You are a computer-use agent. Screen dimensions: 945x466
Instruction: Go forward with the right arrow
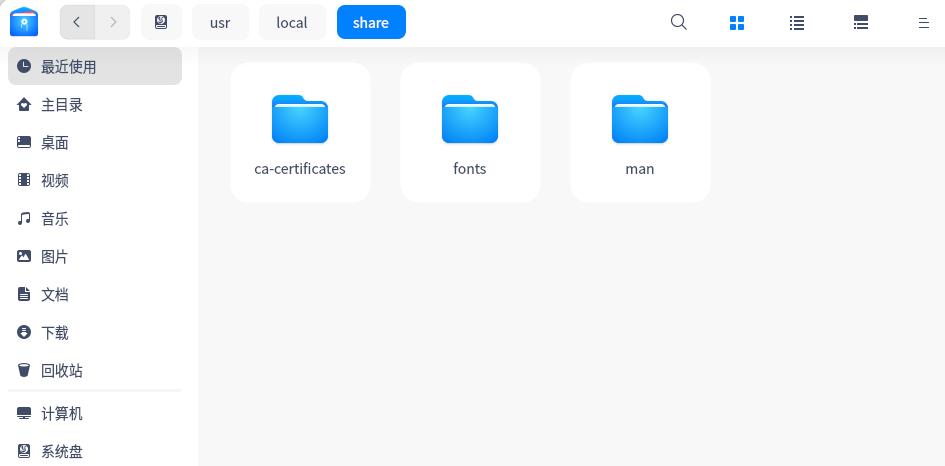pyautogui.click(x=113, y=22)
